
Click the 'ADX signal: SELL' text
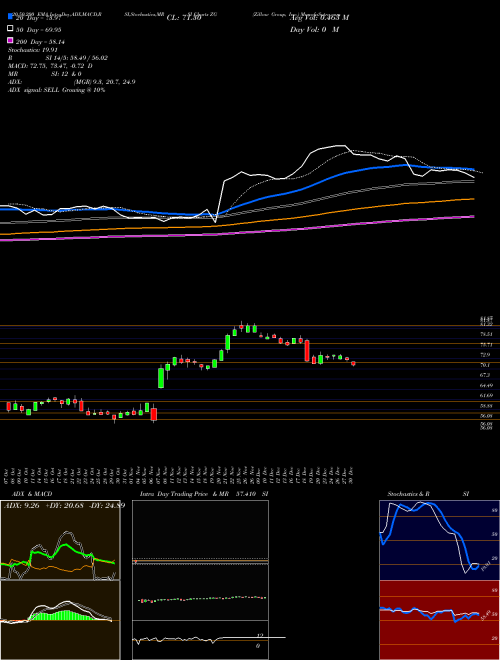coord(56,90)
